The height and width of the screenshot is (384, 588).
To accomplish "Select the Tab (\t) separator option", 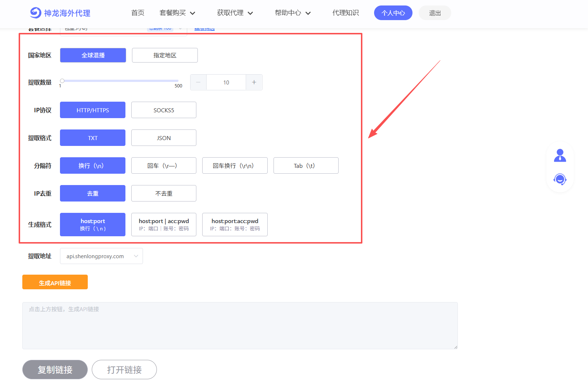I will pos(306,166).
